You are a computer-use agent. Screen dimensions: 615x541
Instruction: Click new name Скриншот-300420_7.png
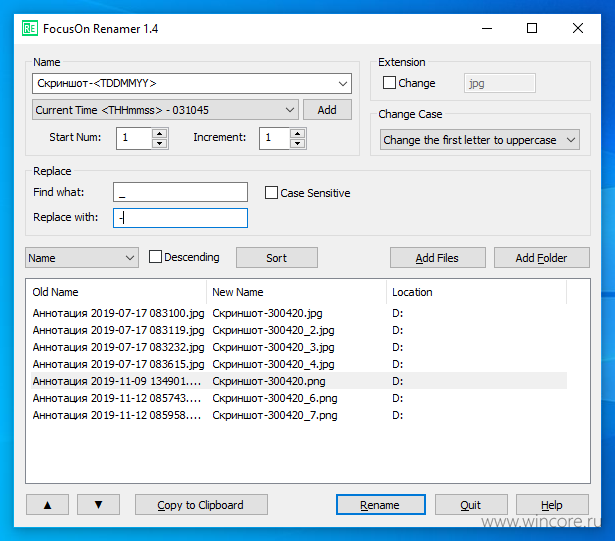pyautogui.click(x=275, y=415)
